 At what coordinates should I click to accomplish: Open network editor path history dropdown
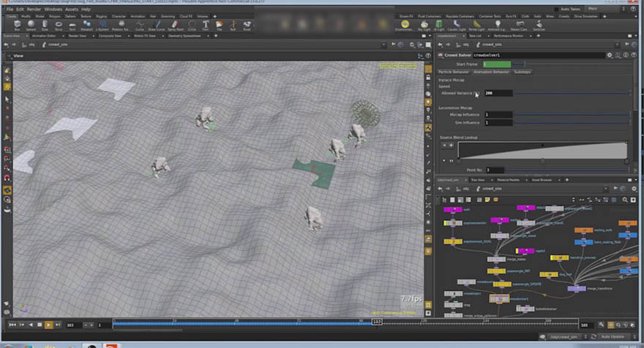605,189
